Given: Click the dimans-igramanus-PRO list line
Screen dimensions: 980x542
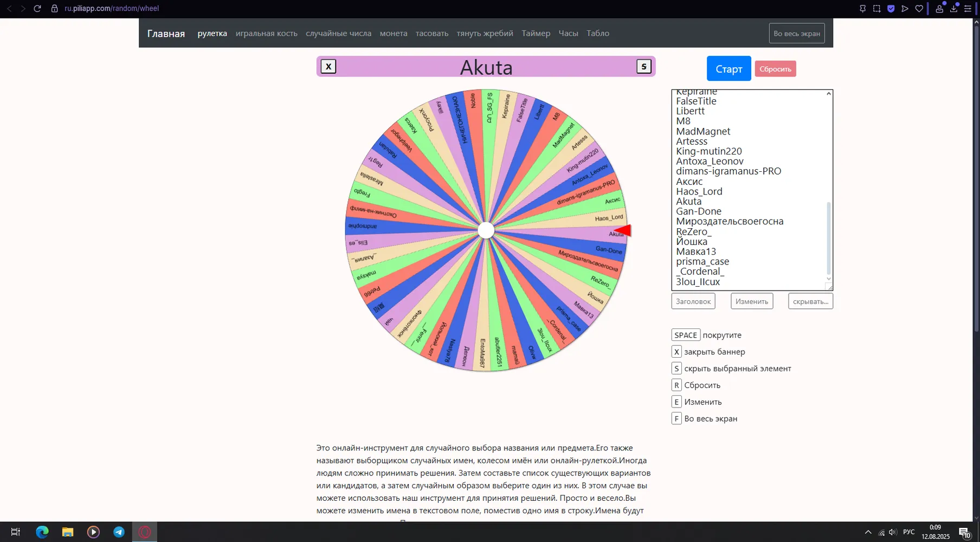Looking at the screenshot, I should 728,171.
